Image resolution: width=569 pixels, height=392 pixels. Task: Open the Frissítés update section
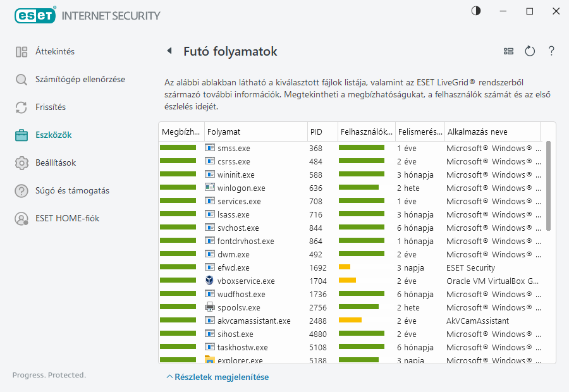point(50,107)
